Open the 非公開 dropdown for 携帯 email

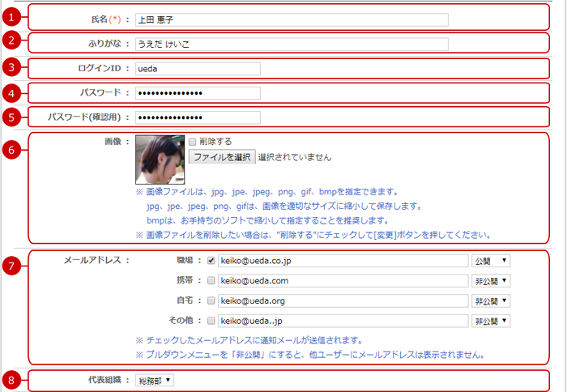[x=490, y=280]
